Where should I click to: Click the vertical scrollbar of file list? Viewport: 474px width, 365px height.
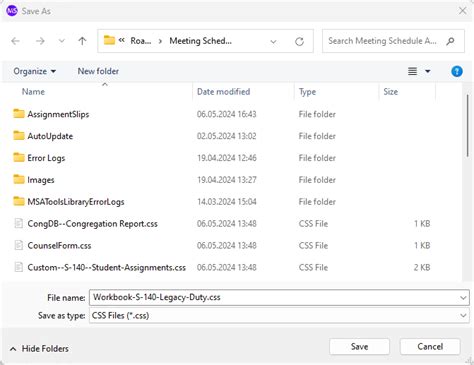467,125
